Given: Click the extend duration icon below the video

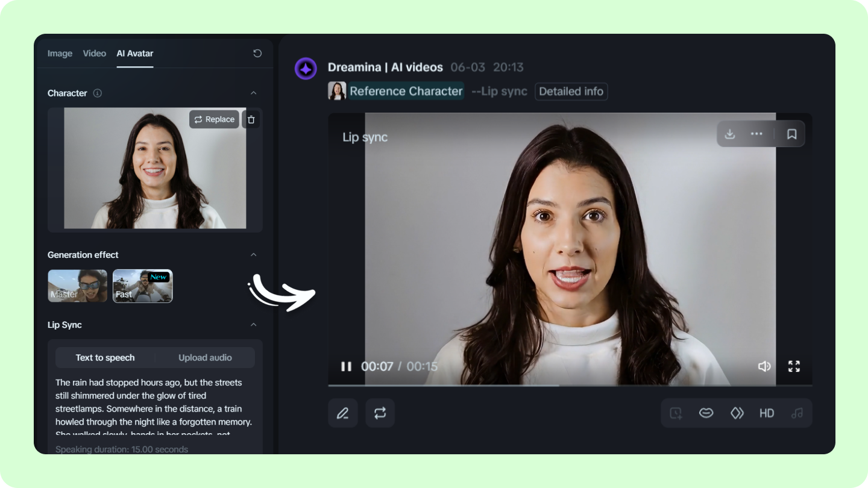Looking at the screenshot, I should (676, 413).
